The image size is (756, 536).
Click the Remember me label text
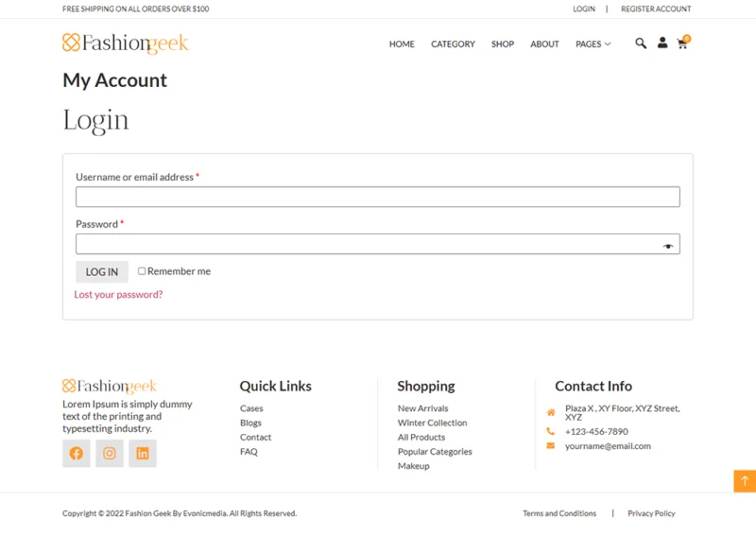click(179, 271)
